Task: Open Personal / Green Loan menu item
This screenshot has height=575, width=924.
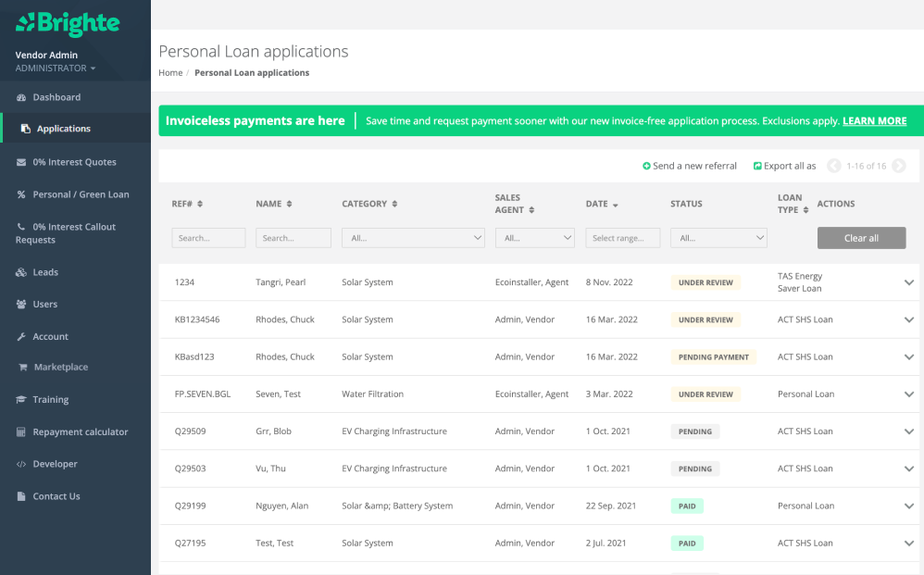Action: click(x=81, y=194)
